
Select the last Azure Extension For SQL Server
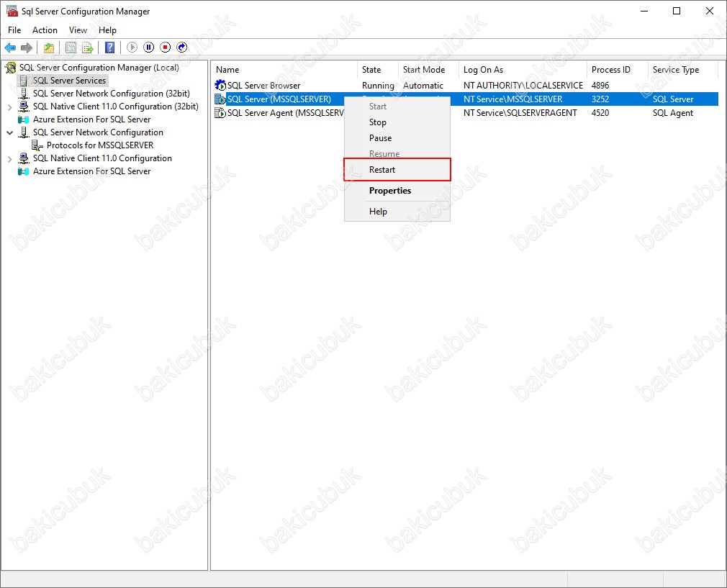(x=92, y=171)
